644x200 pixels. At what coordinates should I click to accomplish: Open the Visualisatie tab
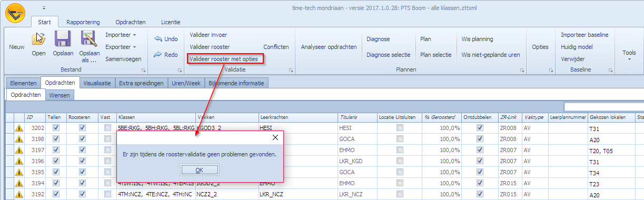[x=97, y=83]
